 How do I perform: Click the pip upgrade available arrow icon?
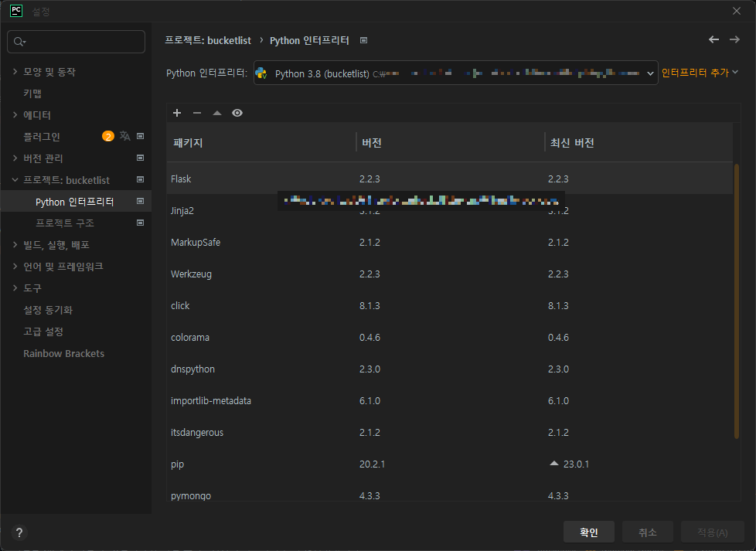point(554,463)
